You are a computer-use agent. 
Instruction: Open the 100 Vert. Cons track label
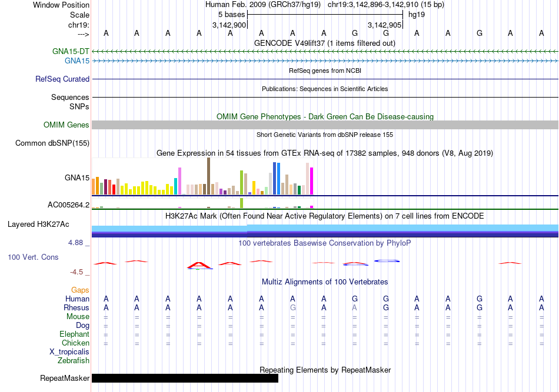point(33,257)
